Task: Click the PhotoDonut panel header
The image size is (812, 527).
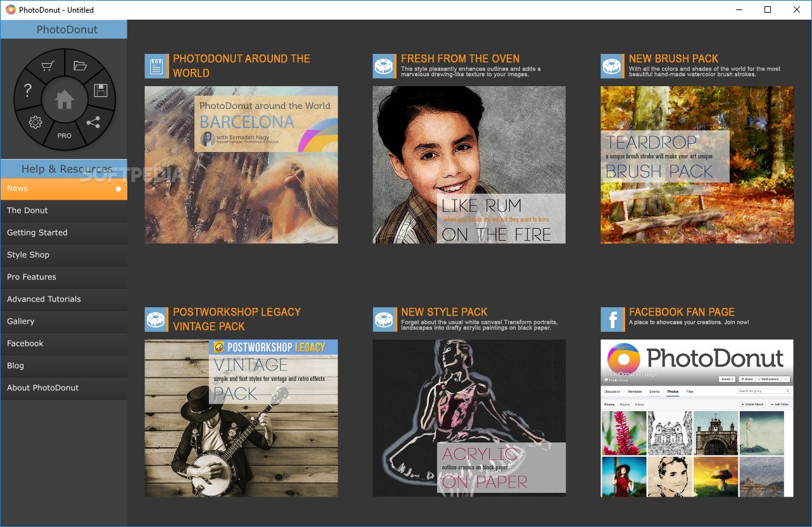Action: (x=64, y=29)
